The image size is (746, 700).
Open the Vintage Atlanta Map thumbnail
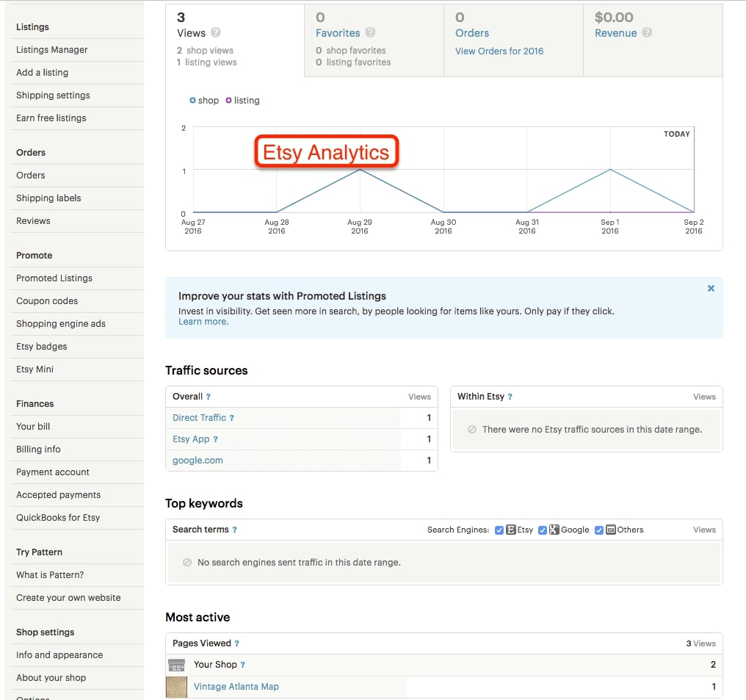point(176,687)
